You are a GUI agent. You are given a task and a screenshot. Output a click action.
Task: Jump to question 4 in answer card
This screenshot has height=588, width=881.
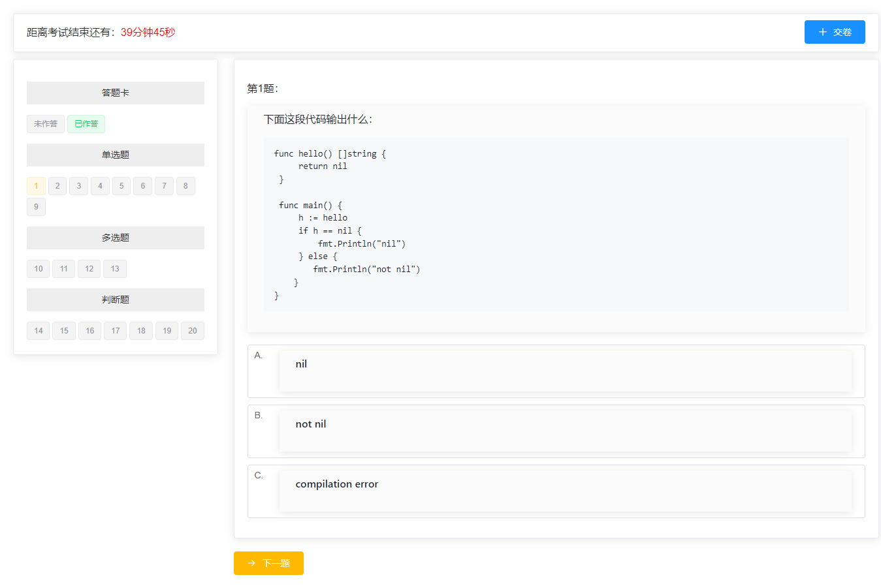pyautogui.click(x=100, y=186)
